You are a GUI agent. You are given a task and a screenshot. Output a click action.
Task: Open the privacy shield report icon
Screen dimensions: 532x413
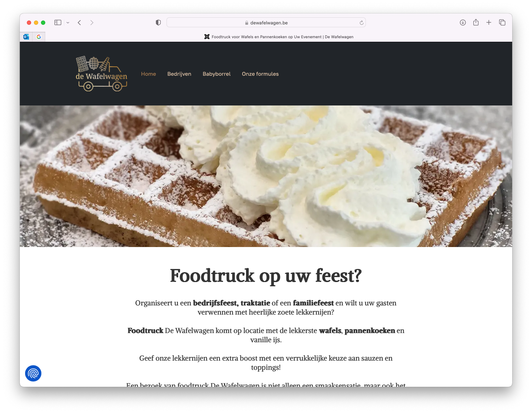158,23
